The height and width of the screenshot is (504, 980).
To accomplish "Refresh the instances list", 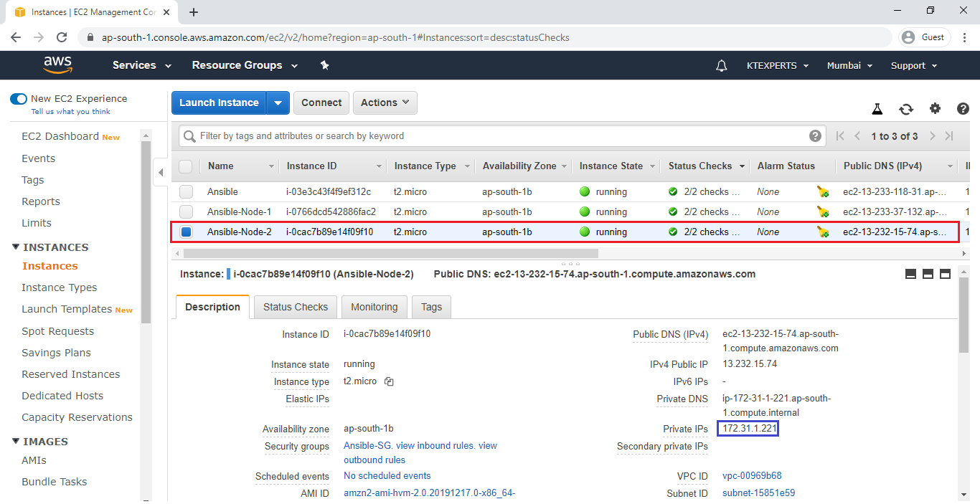I will 906,109.
